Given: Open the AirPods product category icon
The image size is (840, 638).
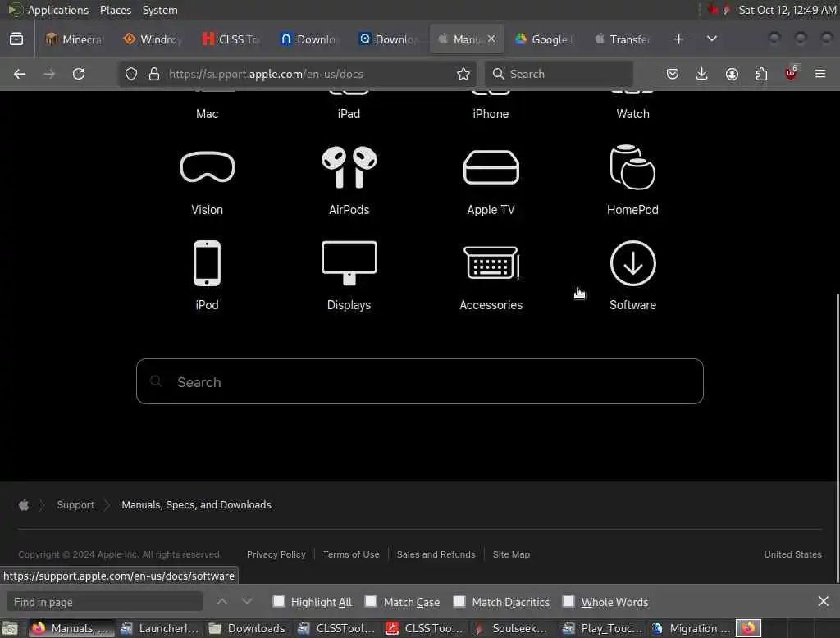Looking at the screenshot, I should click(349, 167).
